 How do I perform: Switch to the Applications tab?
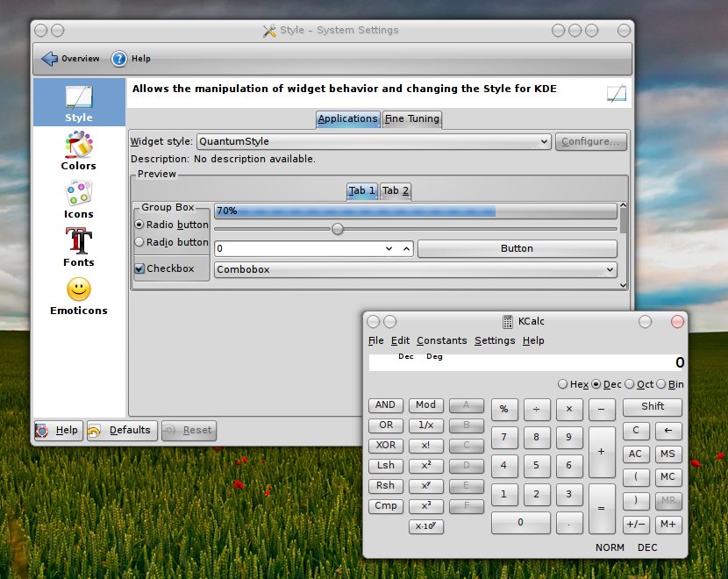coord(347,118)
